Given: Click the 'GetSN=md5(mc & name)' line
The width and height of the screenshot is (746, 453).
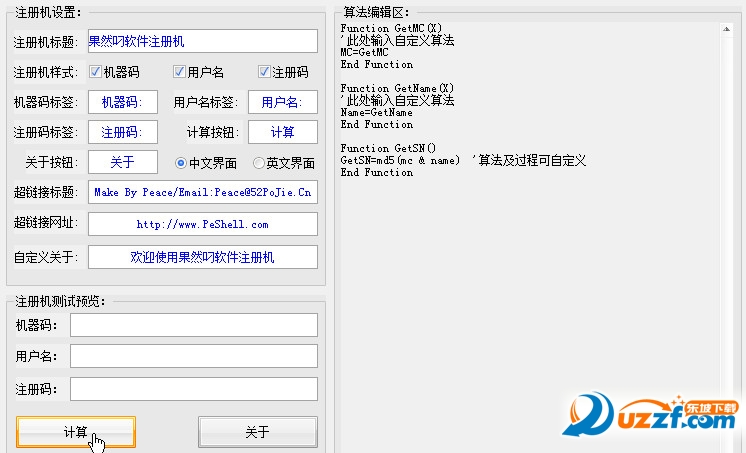Looking at the screenshot, I should click(x=400, y=160).
